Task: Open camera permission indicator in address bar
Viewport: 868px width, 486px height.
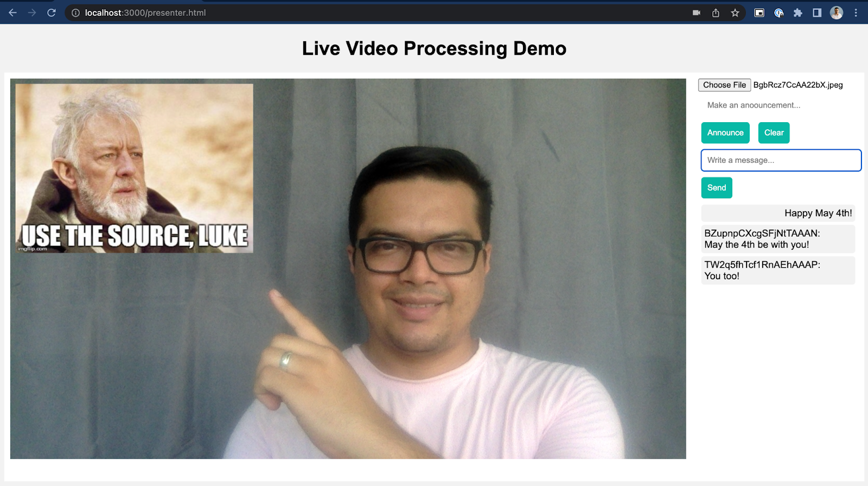Action: tap(697, 12)
